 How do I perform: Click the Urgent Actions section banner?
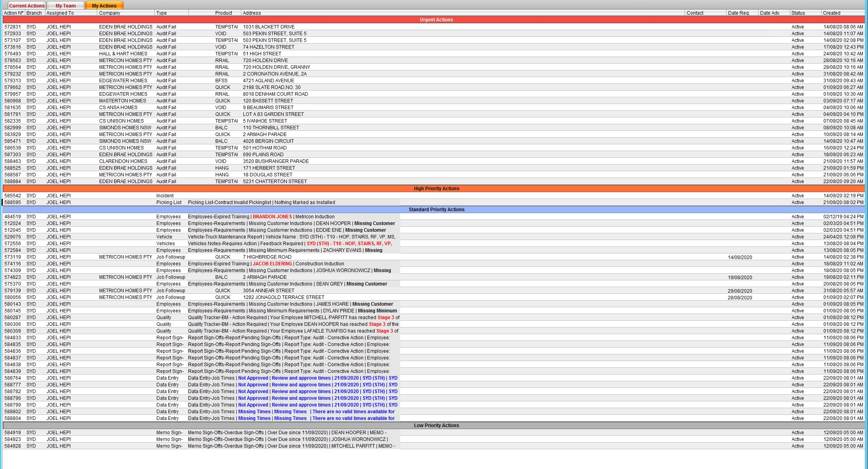[x=436, y=20]
